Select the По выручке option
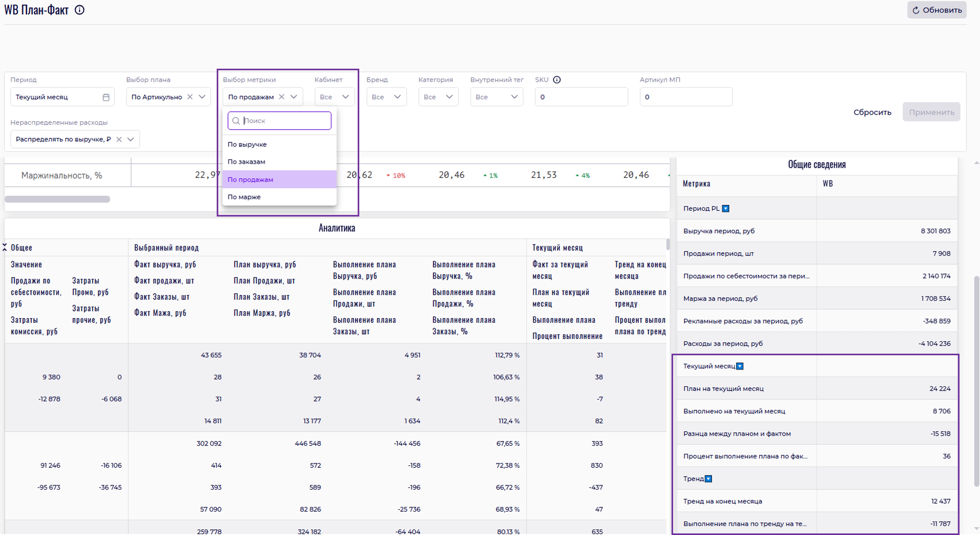 click(247, 144)
